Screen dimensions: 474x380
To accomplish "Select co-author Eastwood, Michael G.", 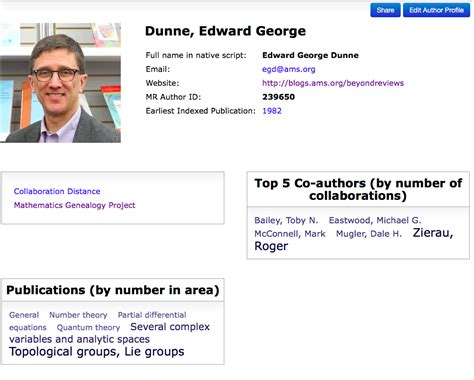I will pos(375,220).
